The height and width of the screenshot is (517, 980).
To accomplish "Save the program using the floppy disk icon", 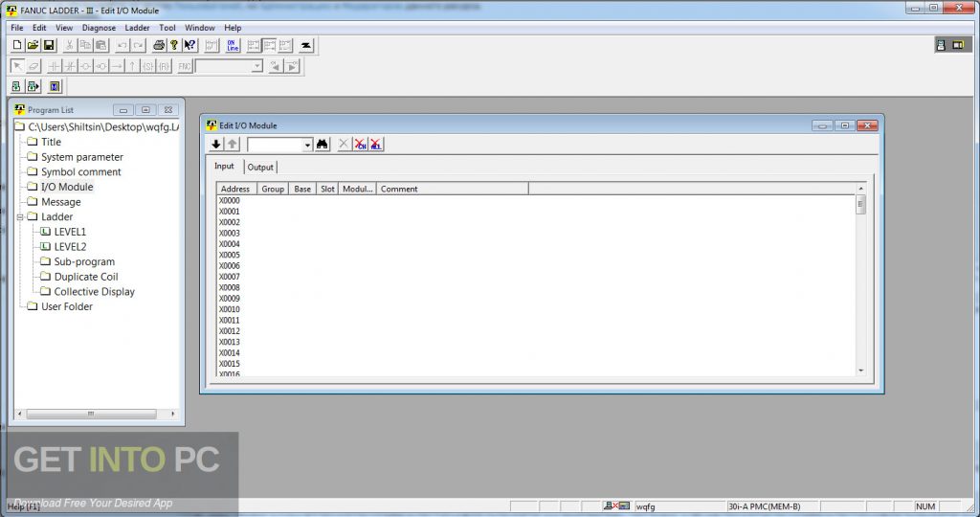I will coord(49,45).
